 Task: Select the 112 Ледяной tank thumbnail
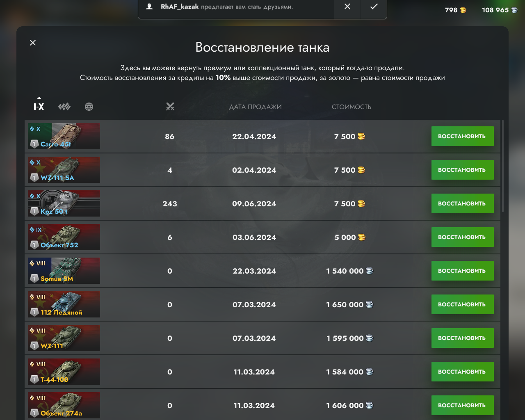pos(64,304)
